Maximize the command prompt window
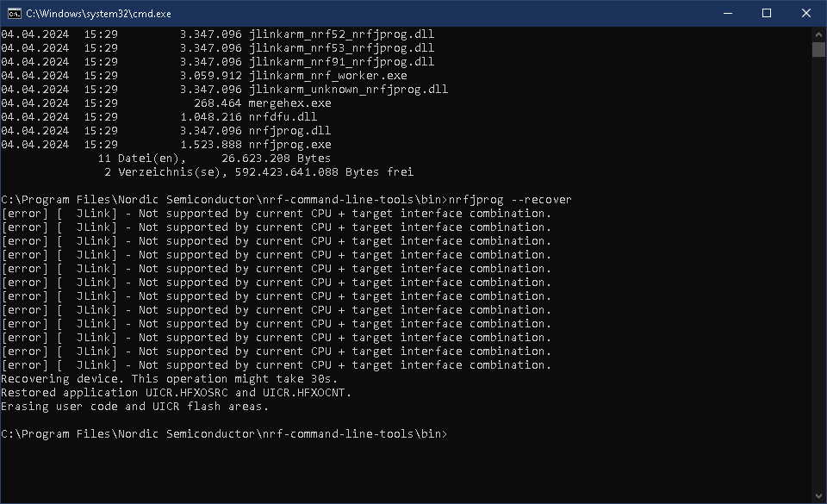Screen dimensions: 827x504 767,13
